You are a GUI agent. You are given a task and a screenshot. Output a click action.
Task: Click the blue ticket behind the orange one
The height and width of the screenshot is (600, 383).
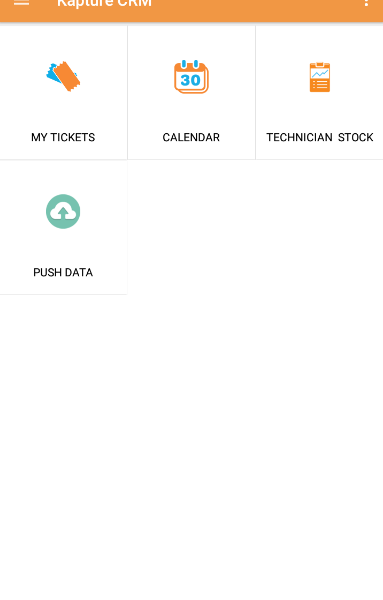pyautogui.click(x=53, y=73)
